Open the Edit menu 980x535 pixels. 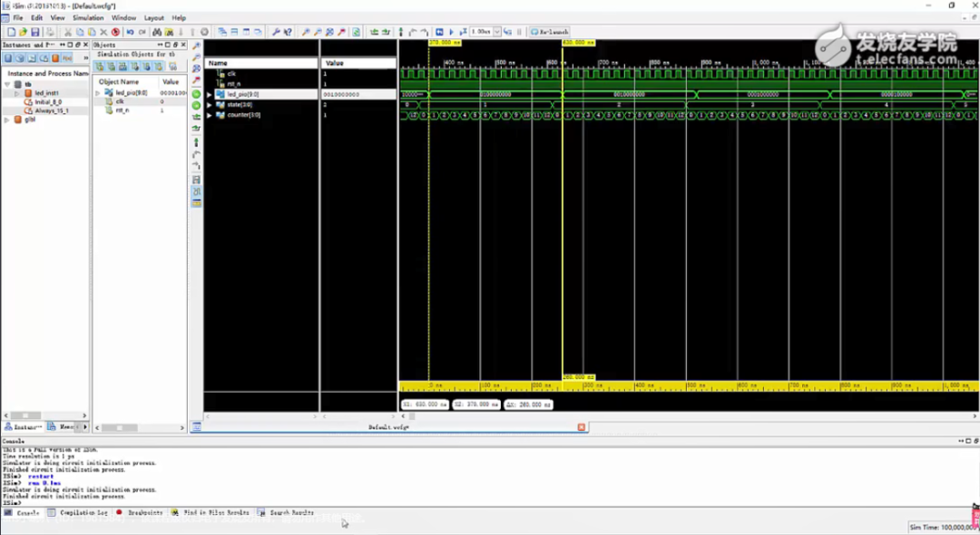point(37,18)
